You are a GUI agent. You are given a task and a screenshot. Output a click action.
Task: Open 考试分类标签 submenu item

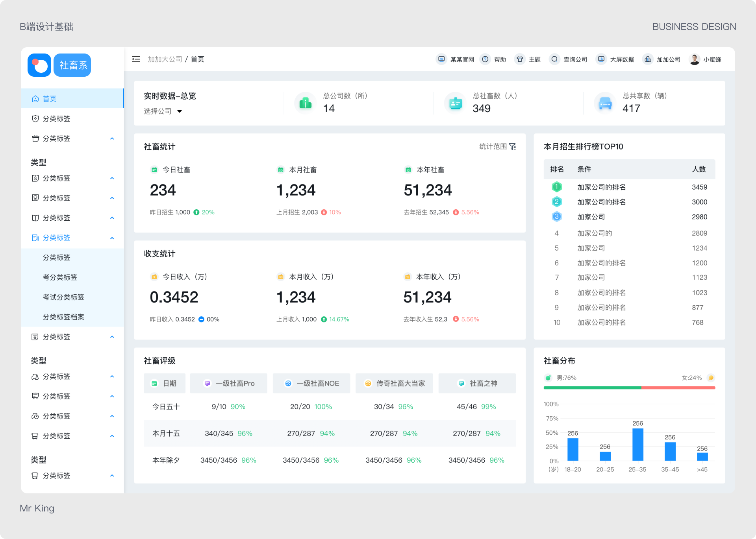[63, 297]
